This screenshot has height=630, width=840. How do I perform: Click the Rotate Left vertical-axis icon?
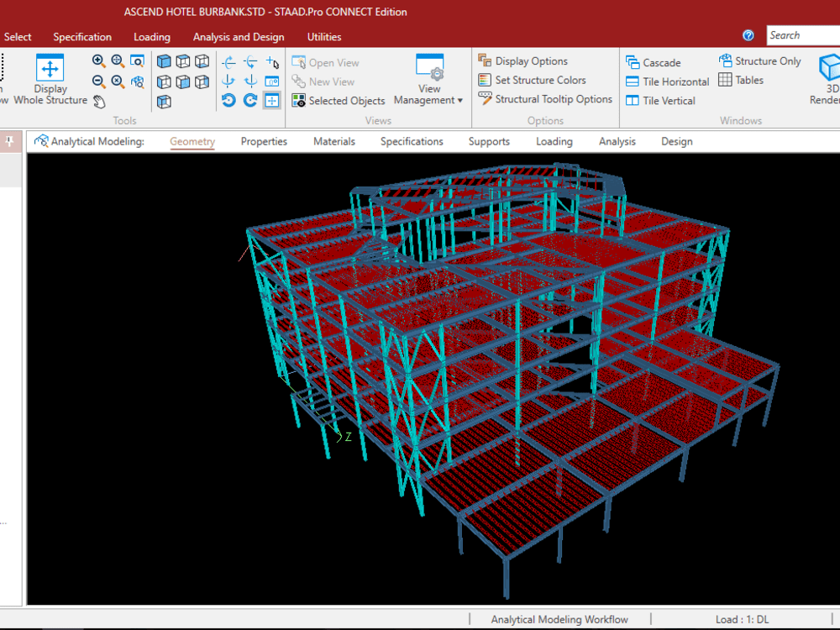point(228,81)
